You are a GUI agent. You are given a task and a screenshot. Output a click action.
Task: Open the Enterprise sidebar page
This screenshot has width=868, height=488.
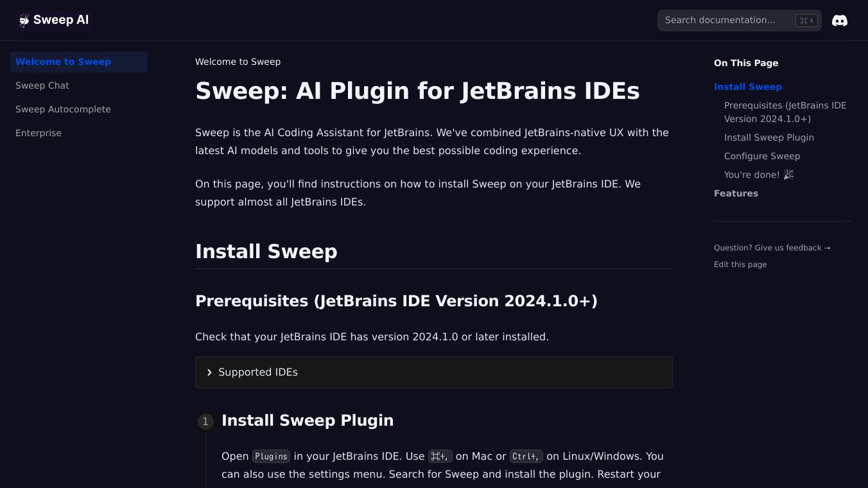tap(39, 133)
